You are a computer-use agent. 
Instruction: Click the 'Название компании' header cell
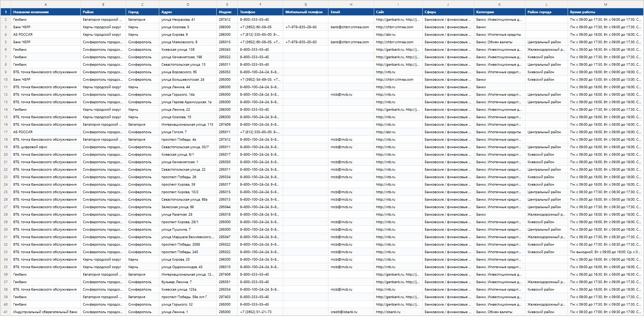46,12
